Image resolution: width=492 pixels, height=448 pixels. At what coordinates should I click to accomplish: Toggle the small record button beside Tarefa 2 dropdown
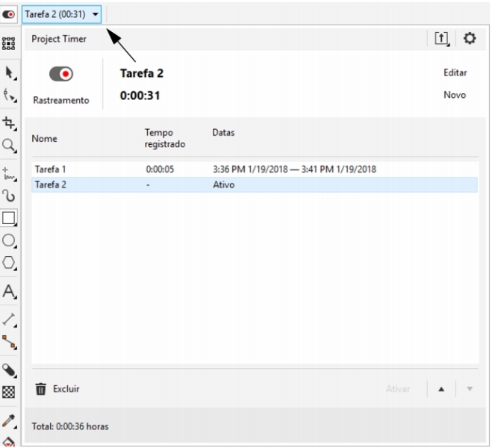tap(10, 13)
